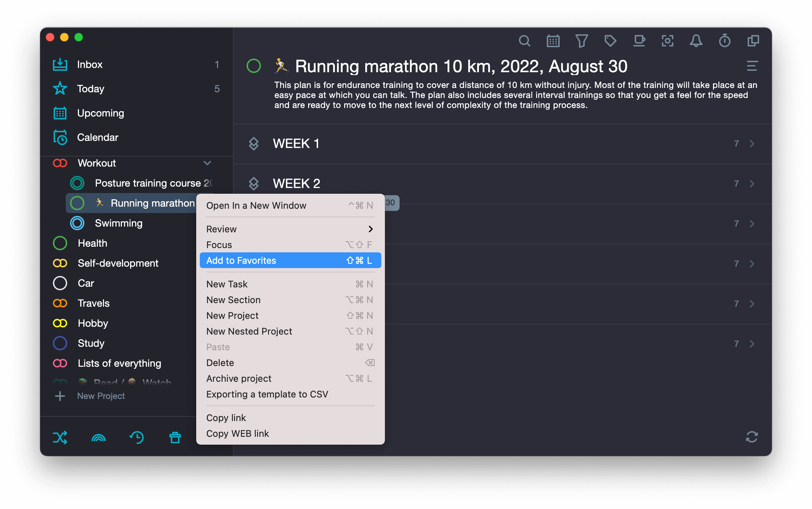812x509 pixels.
Task: Click the rainbow icon in sidebar footer
Action: pos(99,438)
